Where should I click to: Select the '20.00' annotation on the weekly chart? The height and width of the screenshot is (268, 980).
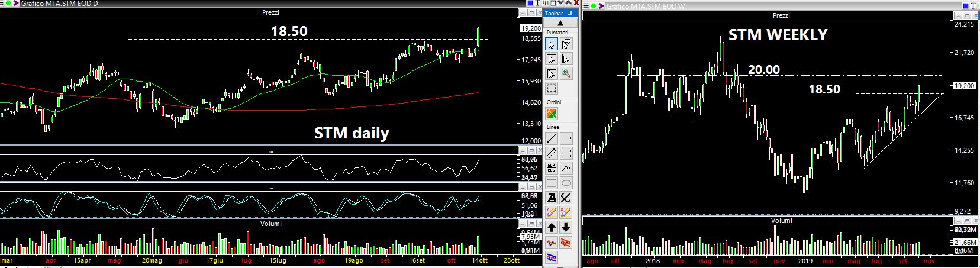764,69
